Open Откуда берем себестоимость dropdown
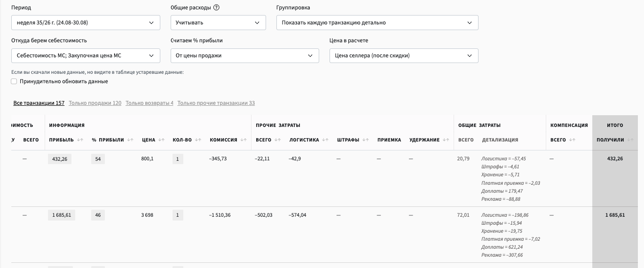 click(86, 55)
